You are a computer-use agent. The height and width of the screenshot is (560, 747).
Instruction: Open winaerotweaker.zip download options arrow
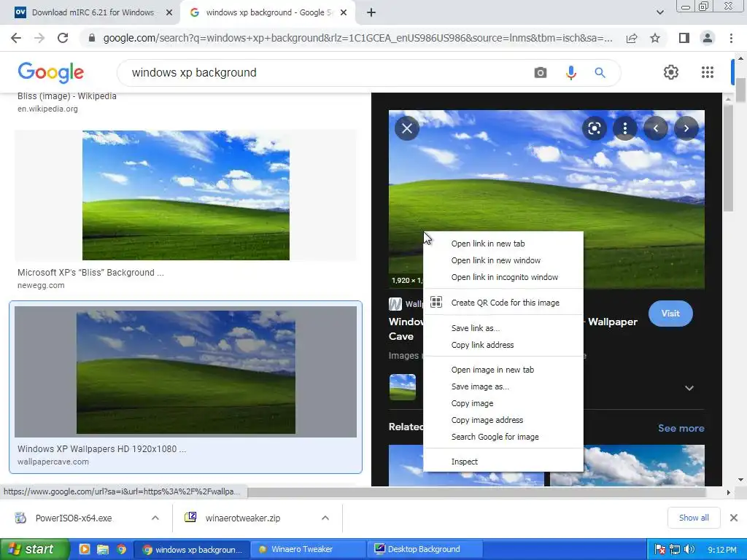(325, 518)
